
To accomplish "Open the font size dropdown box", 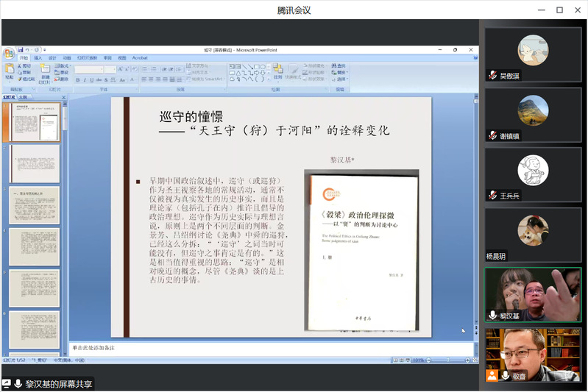I will tap(110, 69).
